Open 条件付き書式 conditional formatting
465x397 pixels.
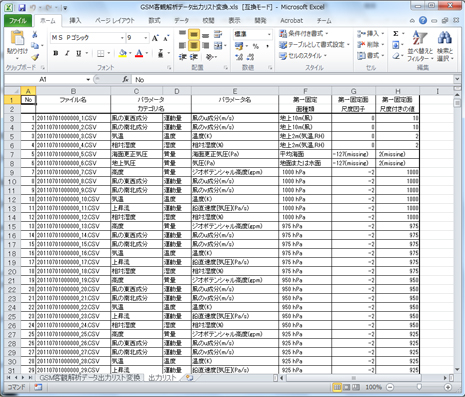[304, 33]
